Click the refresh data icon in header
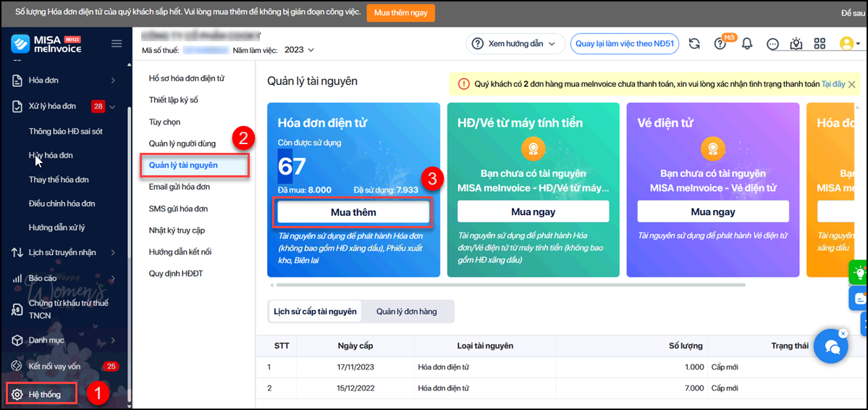 click(694, 43)
